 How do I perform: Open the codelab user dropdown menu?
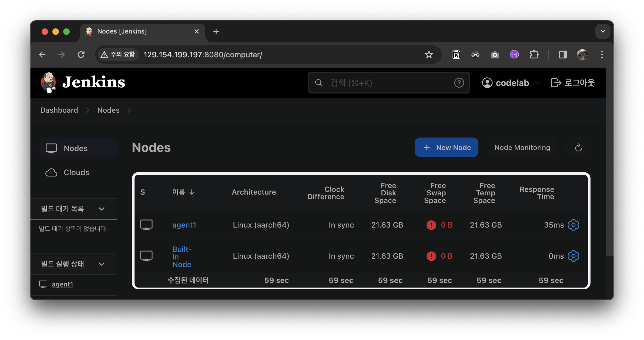(538, 83)
